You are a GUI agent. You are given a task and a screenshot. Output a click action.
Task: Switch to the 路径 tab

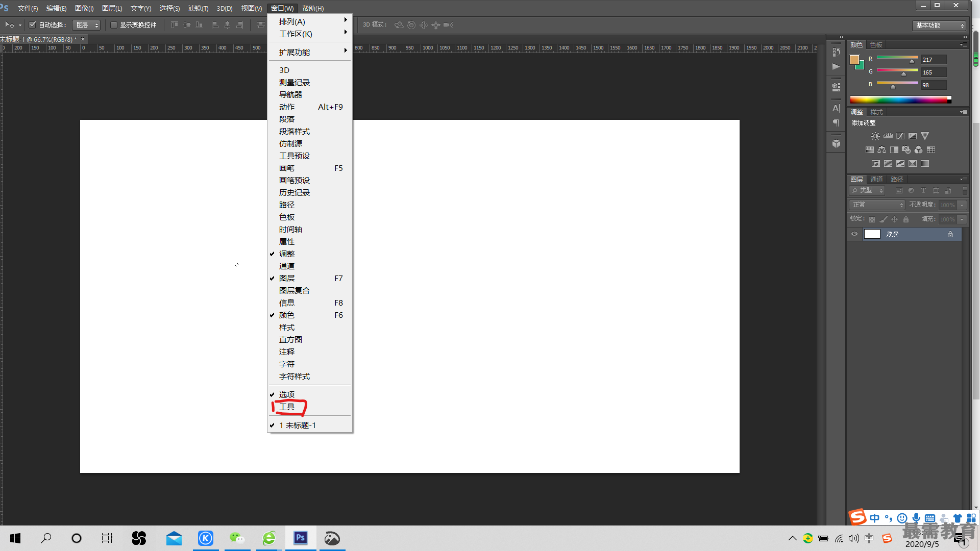[897, 180]
